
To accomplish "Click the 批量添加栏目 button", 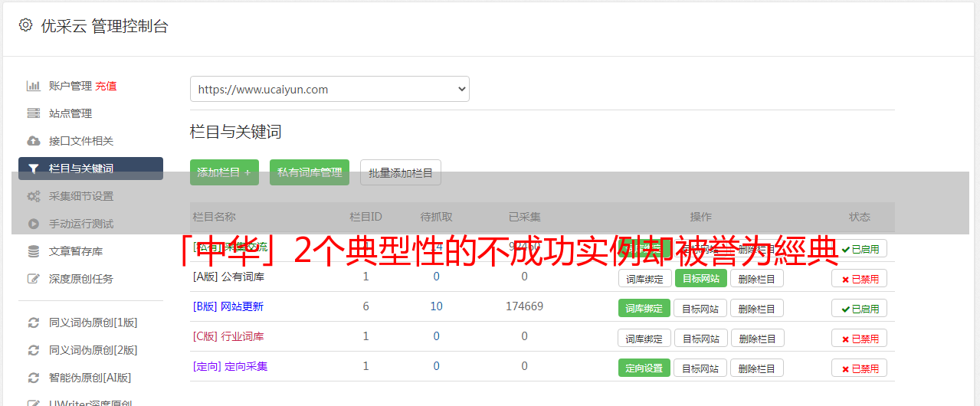I will click(401, 172).
